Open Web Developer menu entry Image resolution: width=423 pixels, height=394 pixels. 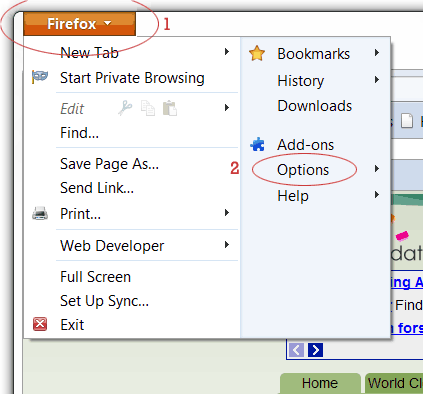pos(112,246)
